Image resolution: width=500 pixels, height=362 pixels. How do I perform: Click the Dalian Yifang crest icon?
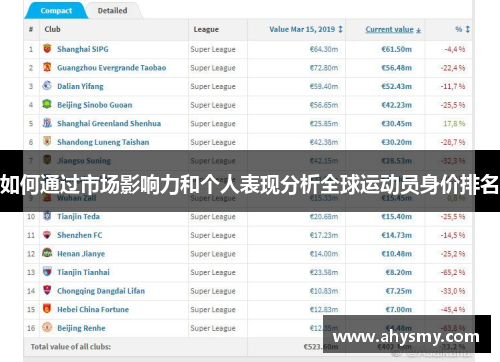[47, 86]
